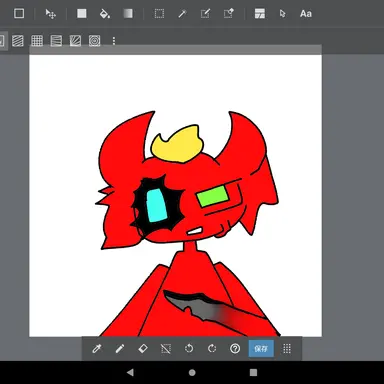Activate the rectangular Selection tool

pos(159,14)
